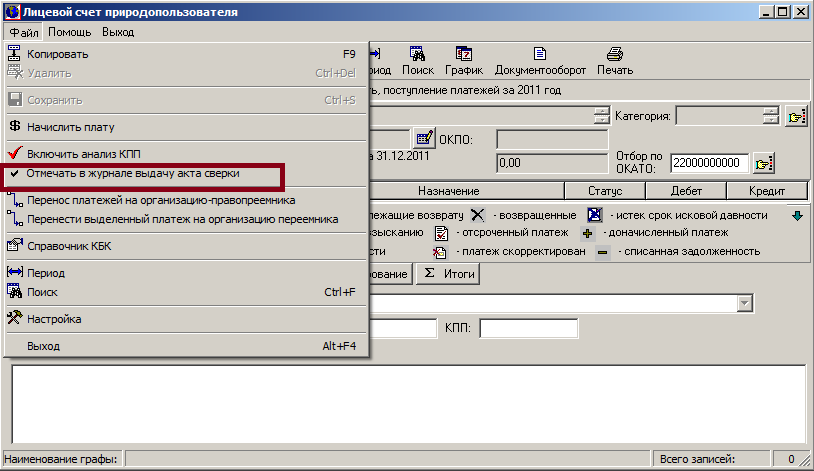Viewport: 814px width, 471px height.
Task: Open Документооборот from the toolbar
Action: point(540,56)
